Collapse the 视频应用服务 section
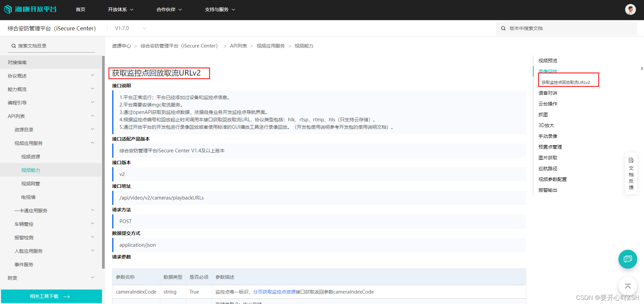 click(x=93, y=143)
